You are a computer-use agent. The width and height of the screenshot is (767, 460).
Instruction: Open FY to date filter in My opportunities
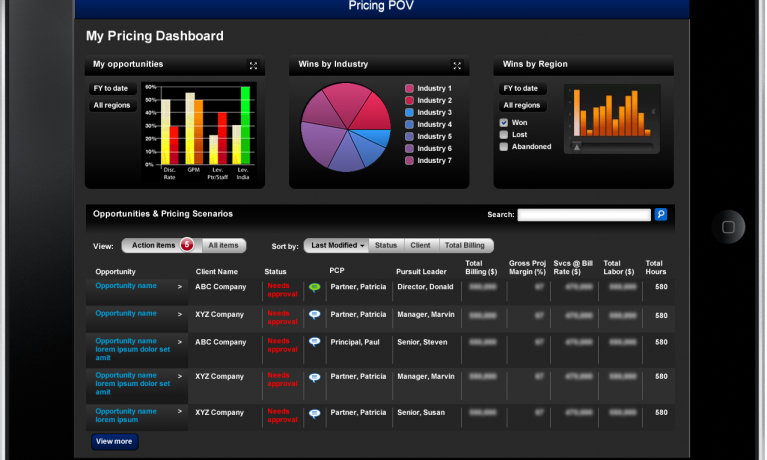[112, 89]
